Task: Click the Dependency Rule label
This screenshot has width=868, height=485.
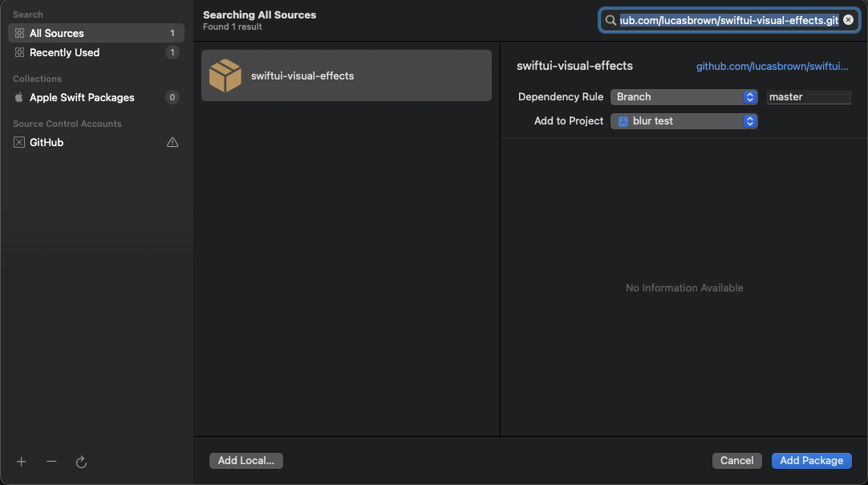Action: tap(561, 97)
